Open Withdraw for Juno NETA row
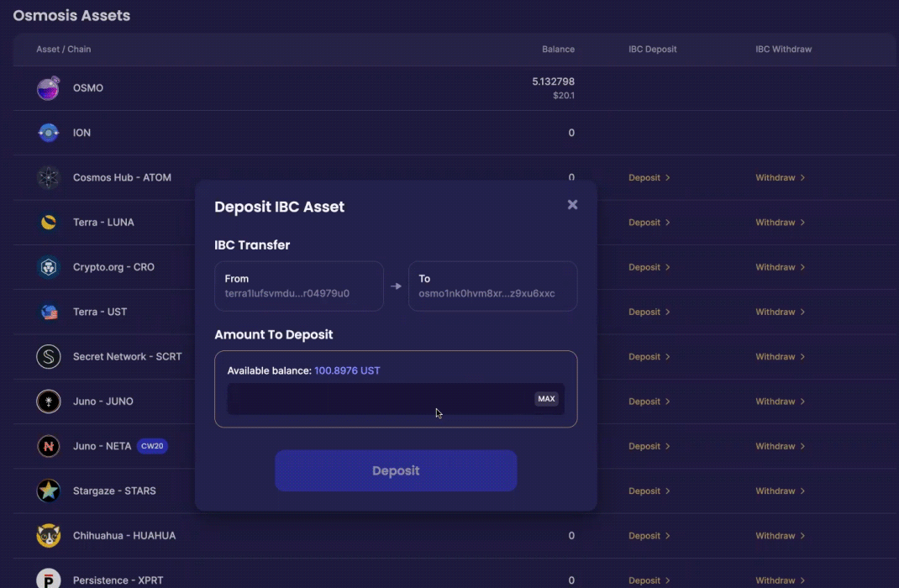The width and height of the screenshot is (899, 588). (781, 446)
